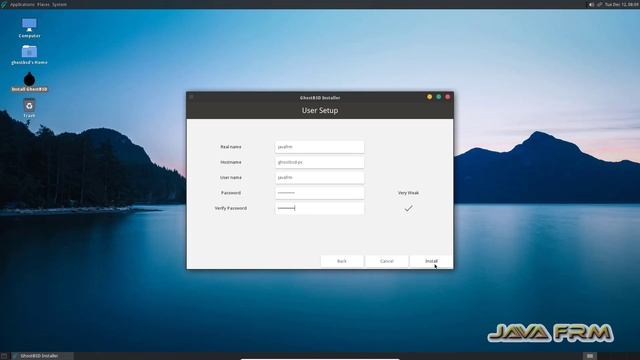Image resolution: width=640 pixels, height=360 pixels.
Task: Click the User name label
Action: tap(231, 178)
